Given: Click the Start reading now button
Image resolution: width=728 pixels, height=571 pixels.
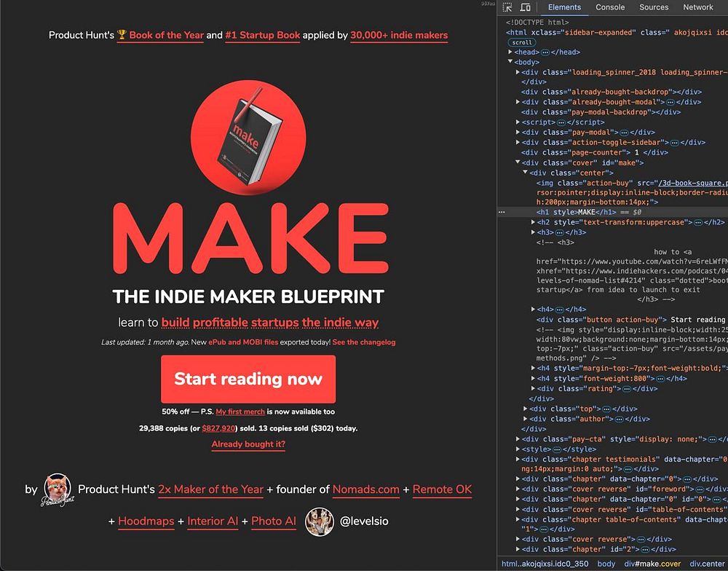Looking at the screenshot, I should (248, 379).
